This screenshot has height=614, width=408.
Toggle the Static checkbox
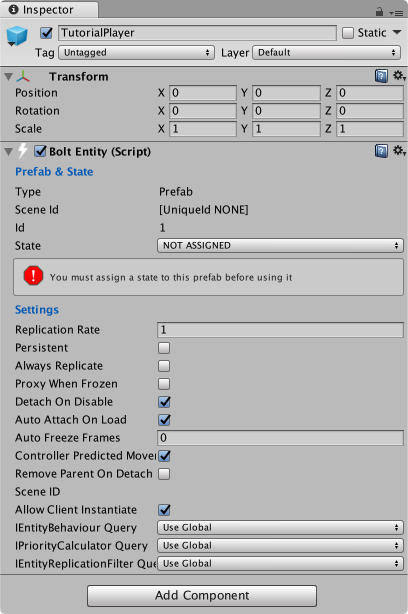coord(348,33)
